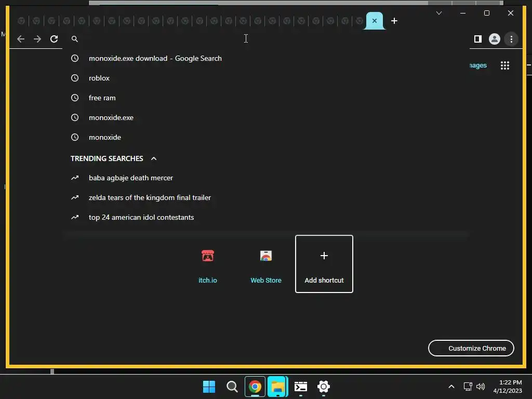Open the tab search chevron in the title bar
Screen dimensions: 532x399
coord(438,13)
